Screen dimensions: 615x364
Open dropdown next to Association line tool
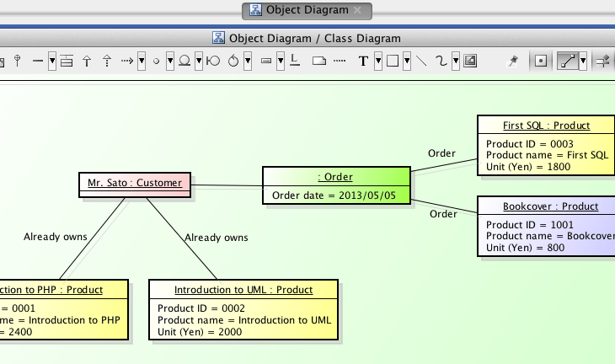(x=51, y=61)
